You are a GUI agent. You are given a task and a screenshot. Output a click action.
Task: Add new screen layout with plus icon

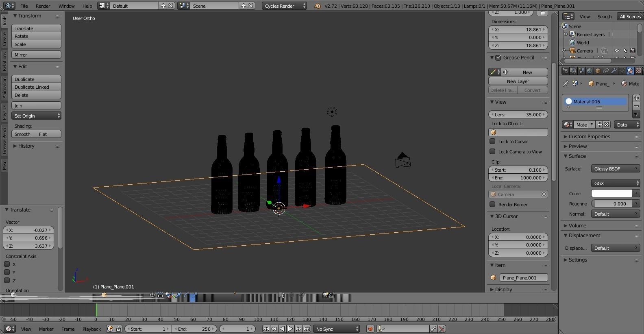(x=163, y=6)
